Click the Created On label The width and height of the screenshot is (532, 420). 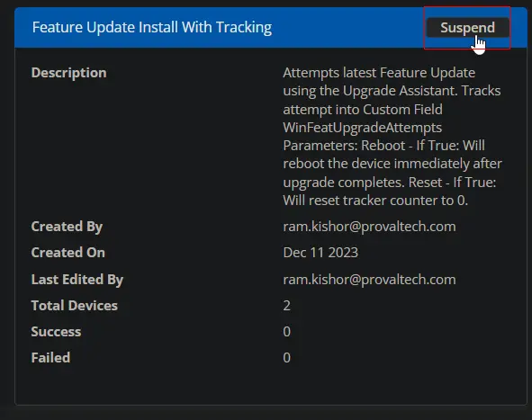[68, 253]
